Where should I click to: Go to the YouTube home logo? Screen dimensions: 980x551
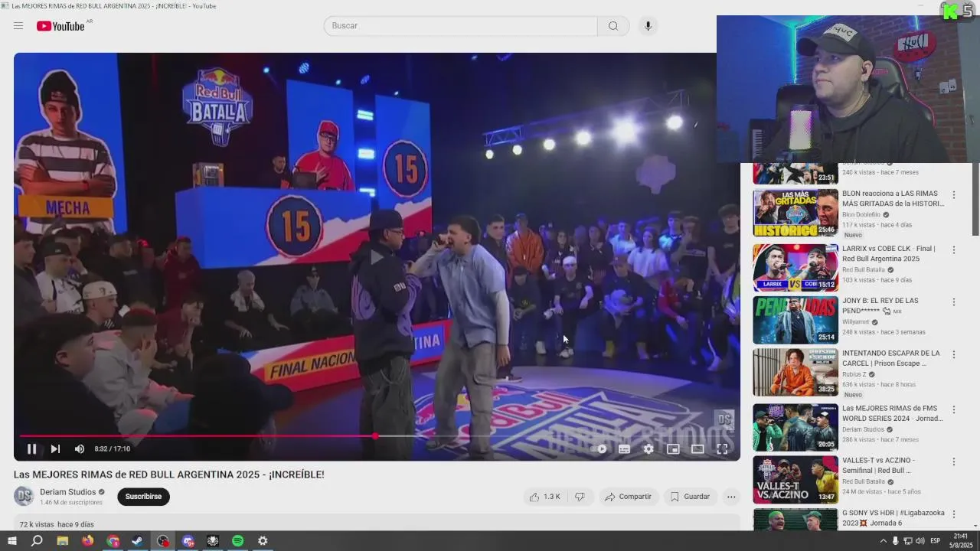click(60, 26)
